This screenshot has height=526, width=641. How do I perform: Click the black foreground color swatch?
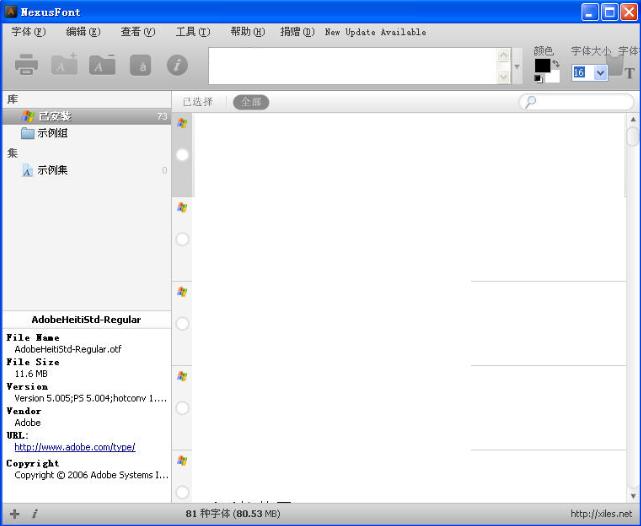[x=542, y=65]
